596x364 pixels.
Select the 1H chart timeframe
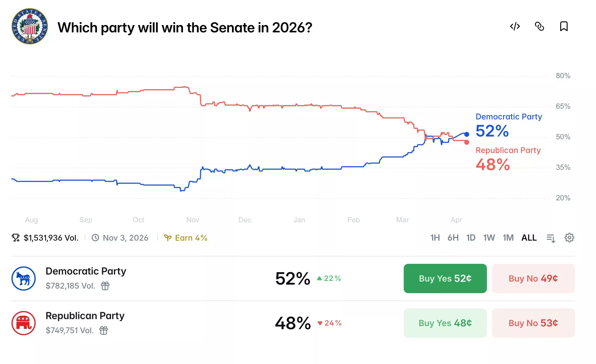point(435,238)
